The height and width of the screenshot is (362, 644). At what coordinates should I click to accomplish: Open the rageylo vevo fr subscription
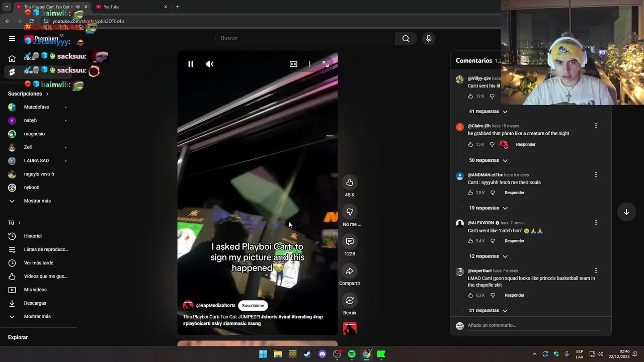[x=38, y=174]
